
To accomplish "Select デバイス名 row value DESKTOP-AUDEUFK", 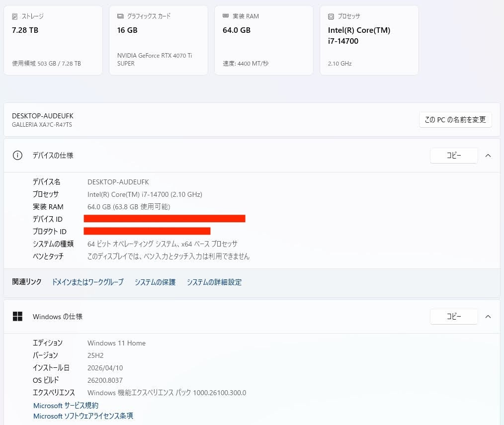I will pyautogui.click(x=118, y=182).
